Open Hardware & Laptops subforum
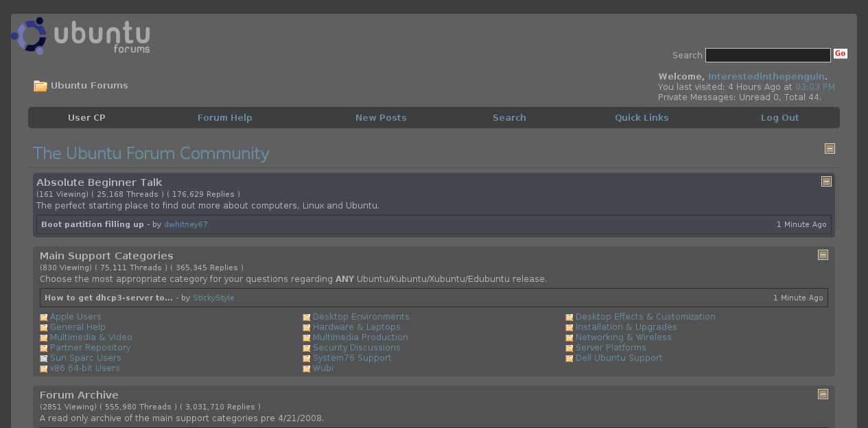Viewport: 868px width, 428px height. pyautogui.click(x=357, y=327)
